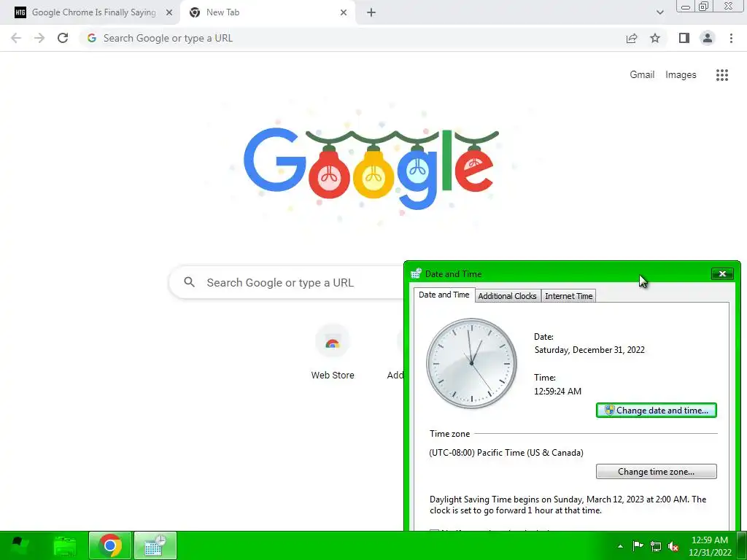The width and height of the screenshot is (747, 560).
Task: Close the New Tab tab
Action: (x=344, y=12)
